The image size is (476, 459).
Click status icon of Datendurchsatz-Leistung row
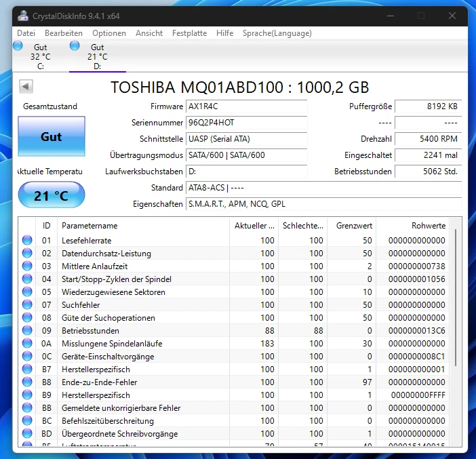(27, 253)
